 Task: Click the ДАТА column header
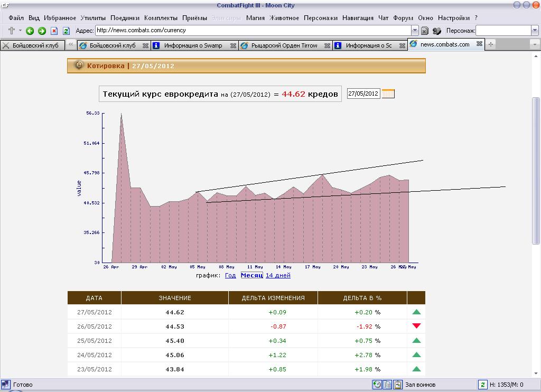[x=94, y=298]
